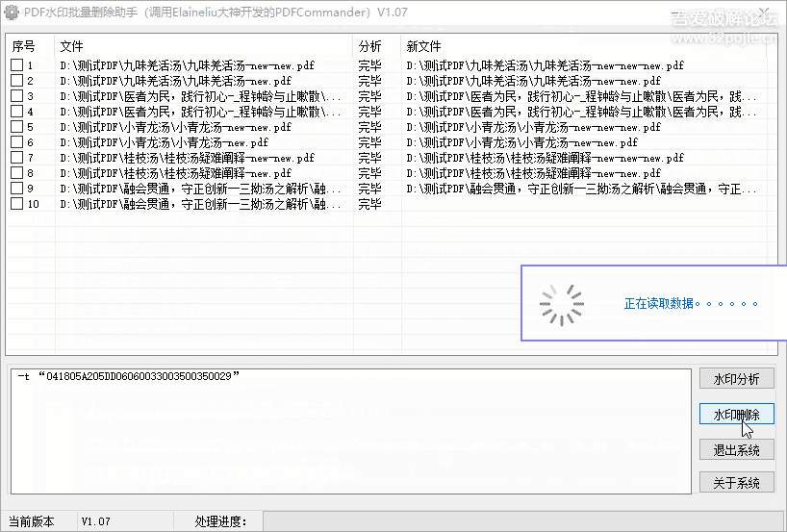This screenshot has height=532, width=787.
Task: Tick the checkbox for row 10
Action: pos(17,203)
